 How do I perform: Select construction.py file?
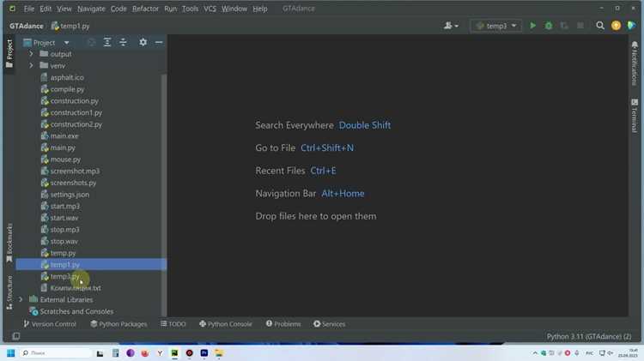[x=75, y=100]
